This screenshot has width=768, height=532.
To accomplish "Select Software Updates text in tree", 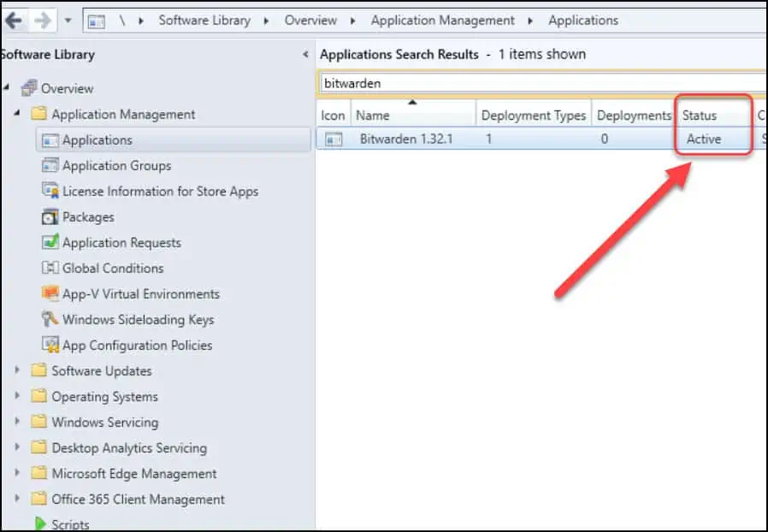I will point(102,371).
